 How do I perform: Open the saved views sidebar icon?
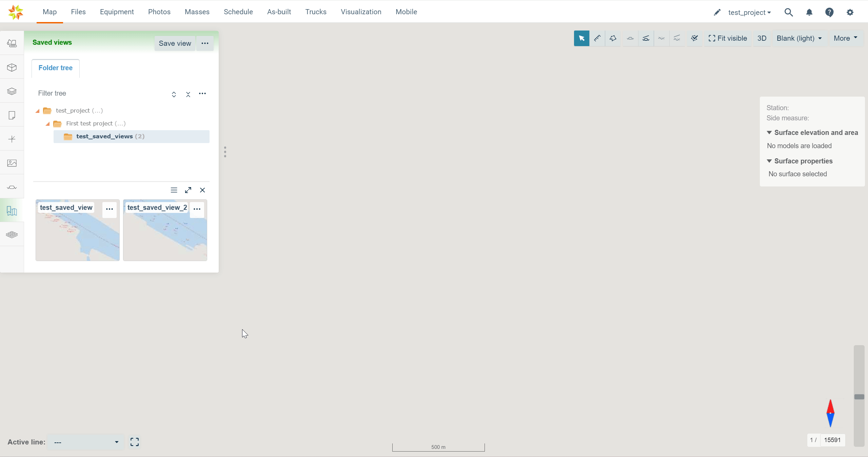click(12, 211)
